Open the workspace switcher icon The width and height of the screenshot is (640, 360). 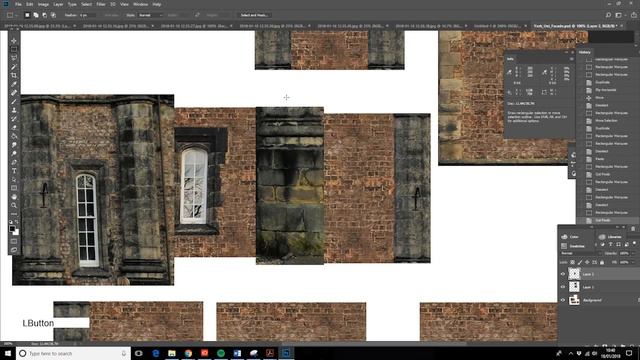pos(619,15)
